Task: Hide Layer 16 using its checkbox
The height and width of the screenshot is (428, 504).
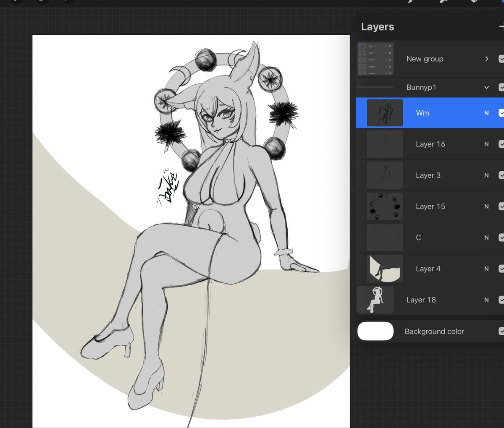Action: tap(501, 144)
